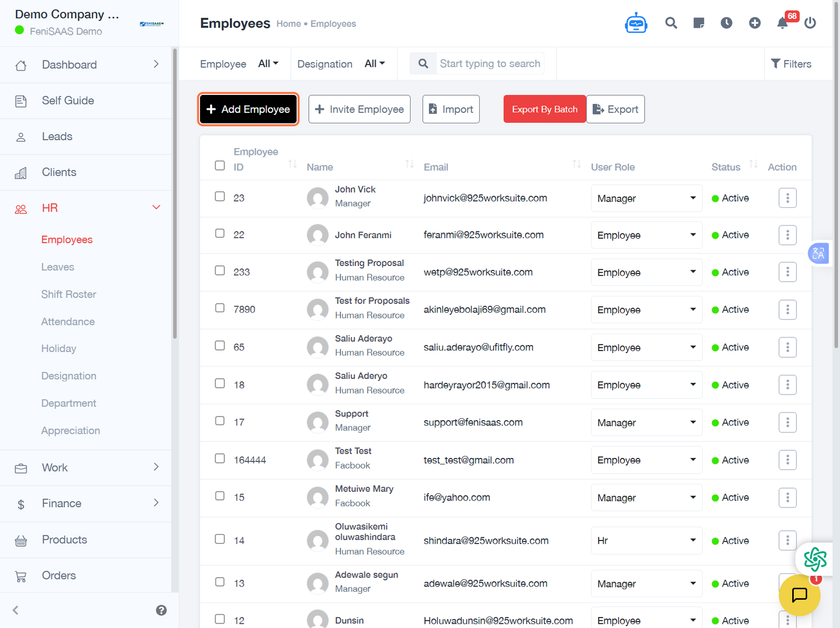Open user role dropdown for John Feranmi

tap(646, 236)
